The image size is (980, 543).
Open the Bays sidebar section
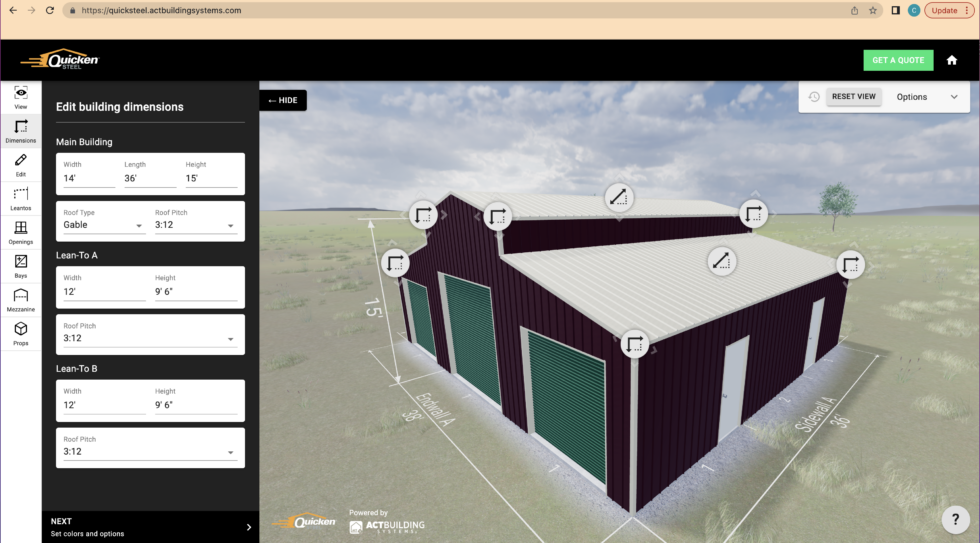click(x=20, y=266)
